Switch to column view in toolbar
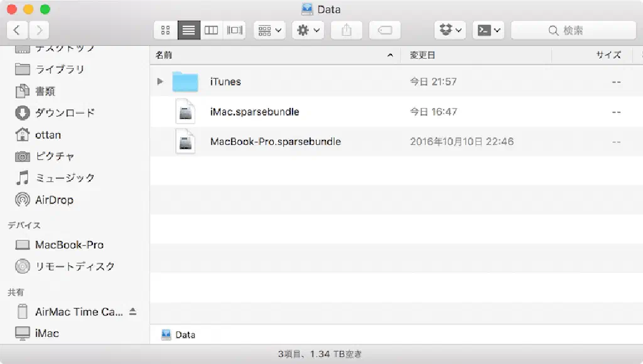 [x=212, y=29]
